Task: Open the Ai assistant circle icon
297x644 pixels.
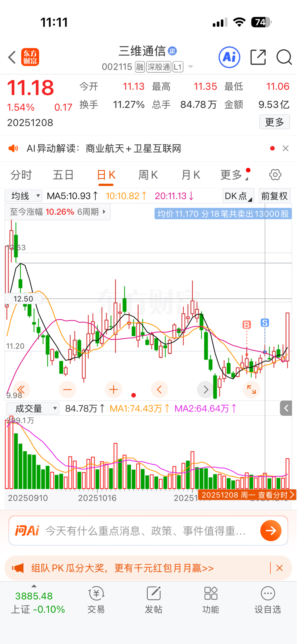Action: click(229, 57)
